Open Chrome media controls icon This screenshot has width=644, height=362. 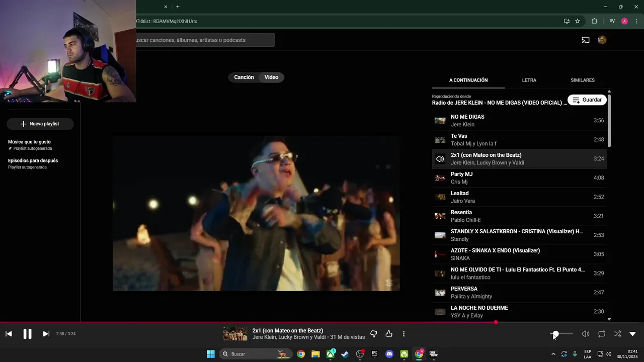612,21
